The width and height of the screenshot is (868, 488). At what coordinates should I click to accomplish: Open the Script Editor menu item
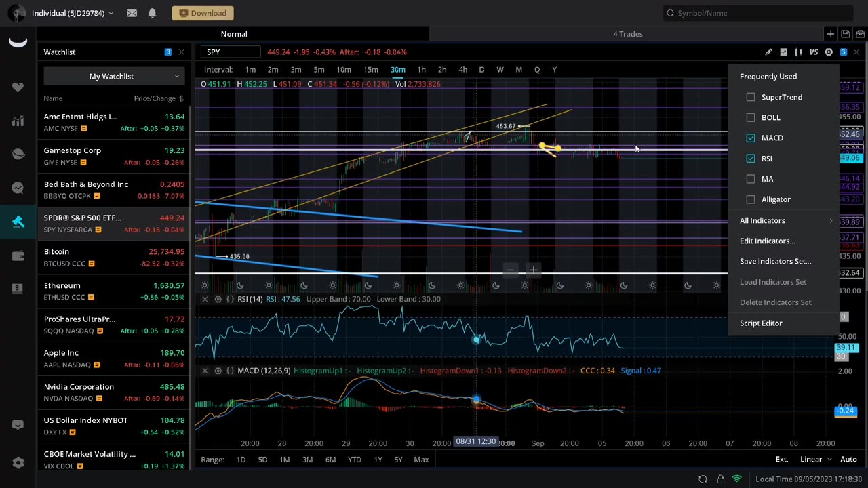(x=761, y=323)
